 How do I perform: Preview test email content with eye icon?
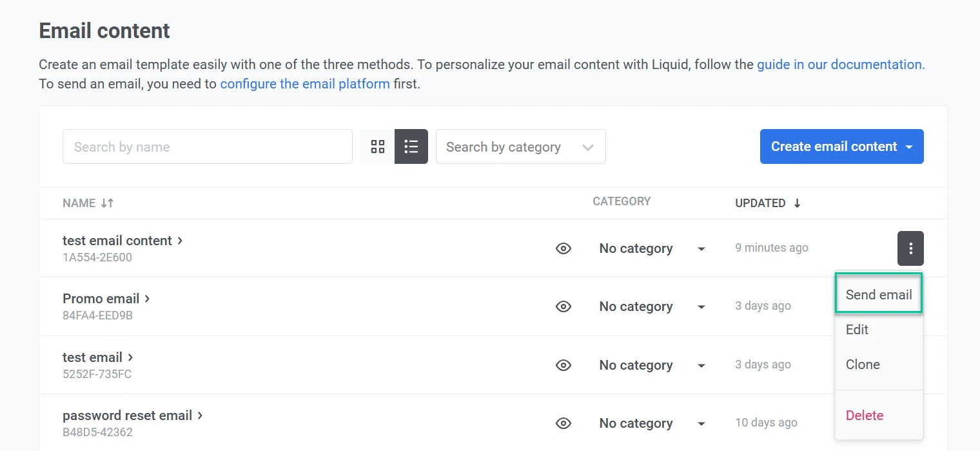[563, 248]
